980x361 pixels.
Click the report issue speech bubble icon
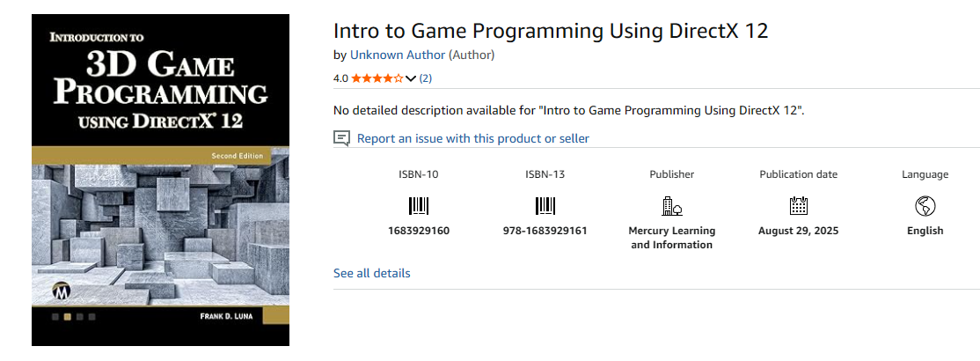pos(341,138)
